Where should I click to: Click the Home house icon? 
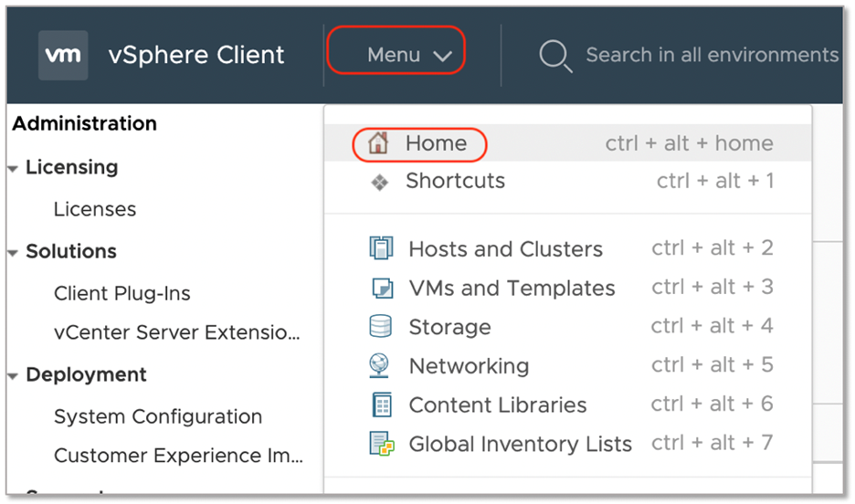tap(378, 143)
